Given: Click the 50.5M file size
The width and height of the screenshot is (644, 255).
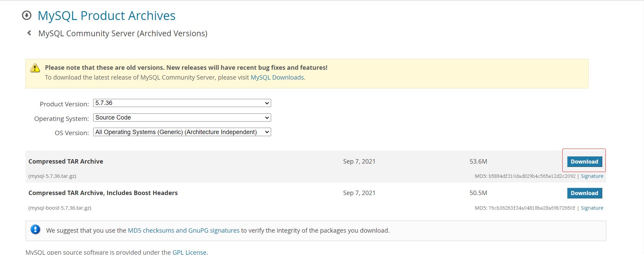Looking at the screenshot, I should (478, 193).
